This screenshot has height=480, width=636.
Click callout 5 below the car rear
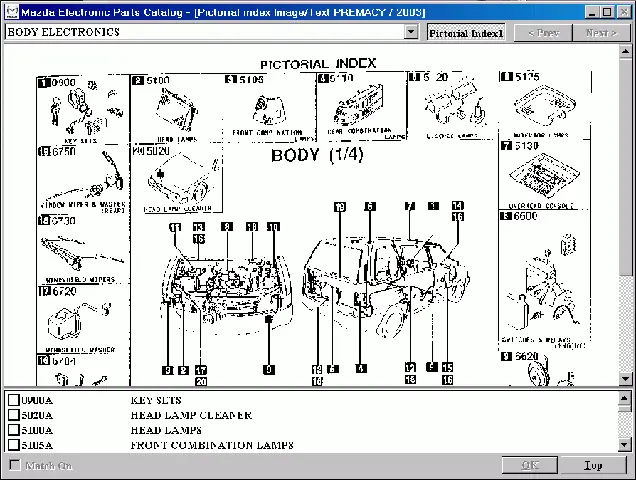click(432, 367)
